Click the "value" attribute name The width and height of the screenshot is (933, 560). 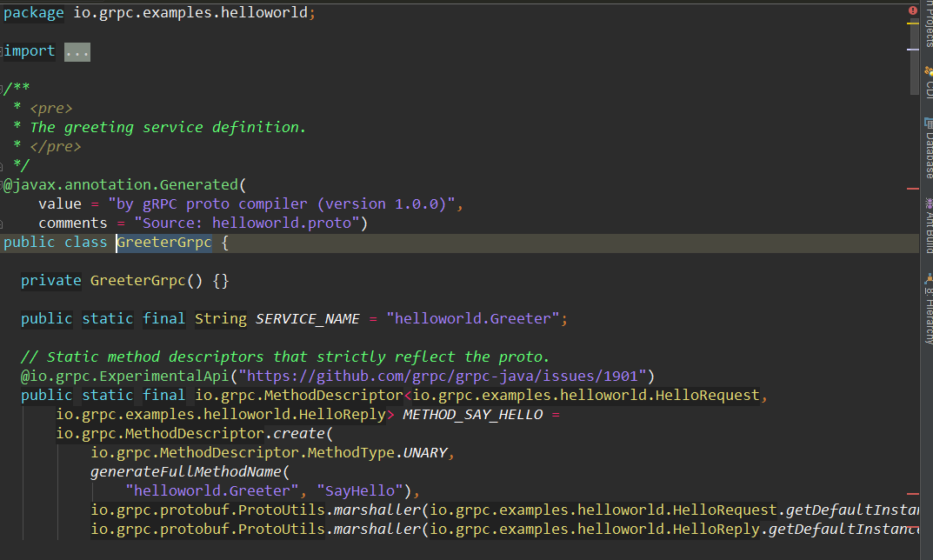60,204
